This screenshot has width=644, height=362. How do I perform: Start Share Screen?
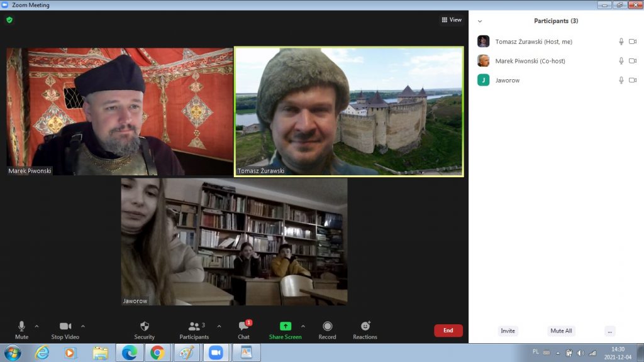click(285, 330)
